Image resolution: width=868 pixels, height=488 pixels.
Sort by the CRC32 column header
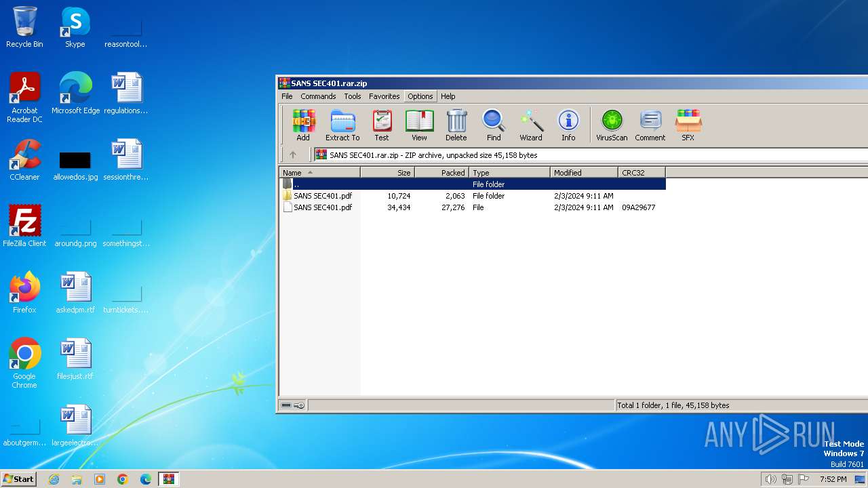click(x=642, y=173)
